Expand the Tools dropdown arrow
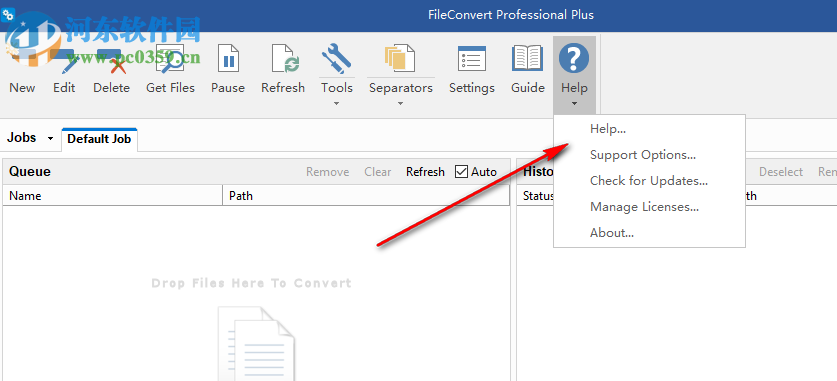Image resolution: width=837 pixels, height=381 pixels. [x=336, y=104]
